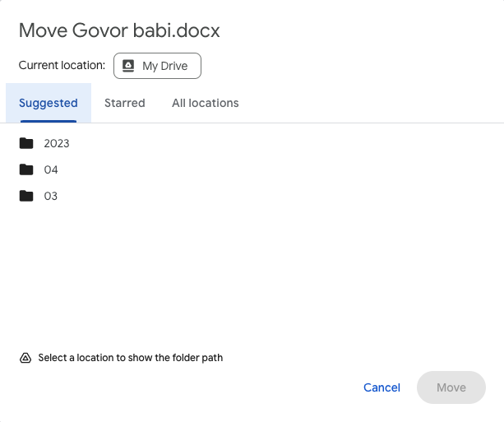Click the Current location label
Screen dimensions: 504x422
(62, 65)
